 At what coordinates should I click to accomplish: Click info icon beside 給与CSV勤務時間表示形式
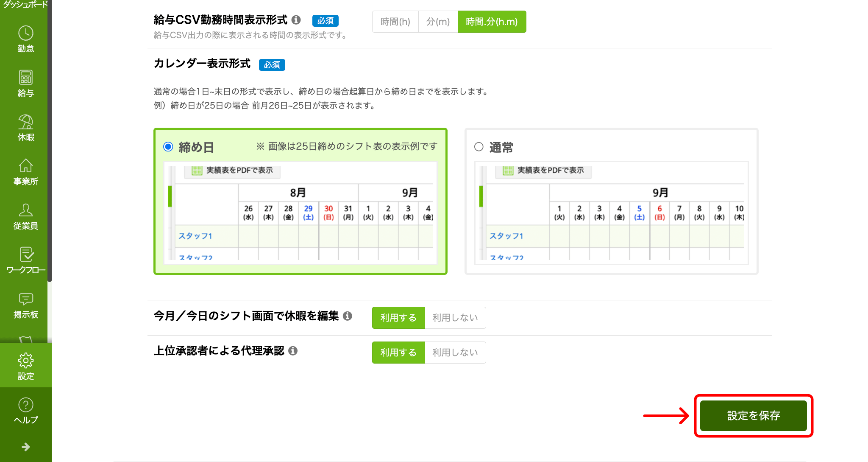(x=296, y=20)
